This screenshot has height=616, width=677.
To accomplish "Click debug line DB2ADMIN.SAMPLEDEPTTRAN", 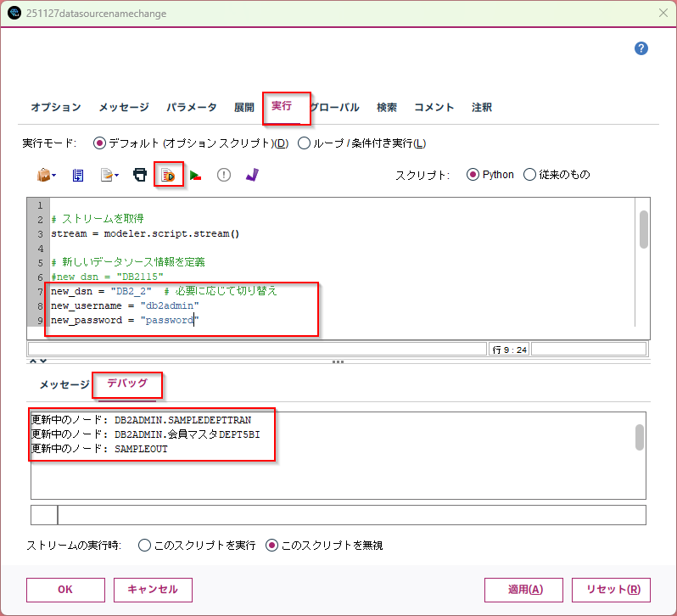I will [141, 420].
